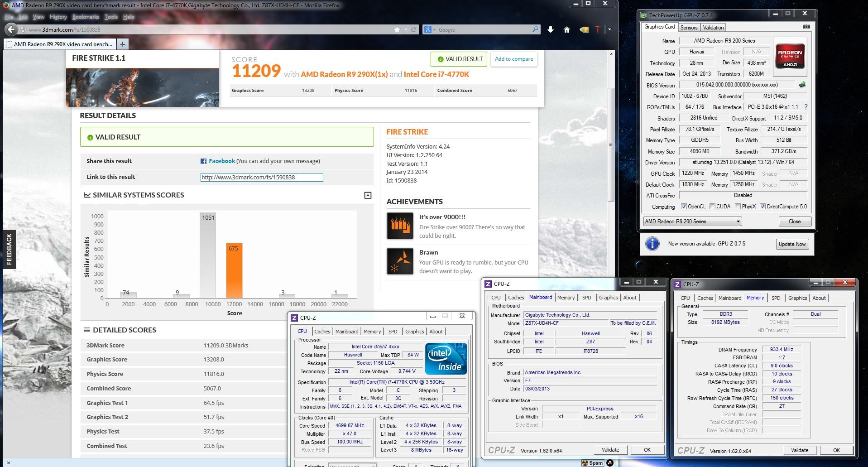Open Graphics tab in CPU-Z Memory window
Viewport: 868px width, 467px height.
[797, 298]
